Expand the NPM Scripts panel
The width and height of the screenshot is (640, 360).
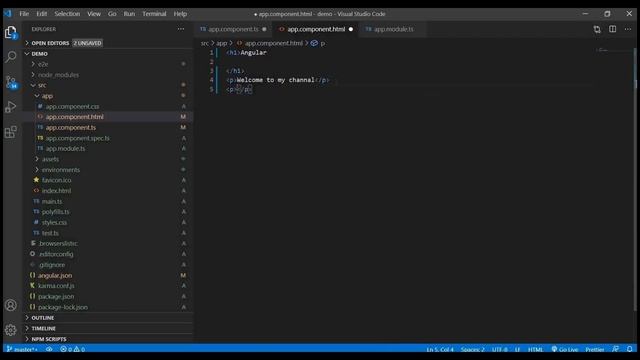[x=108, y=339]
